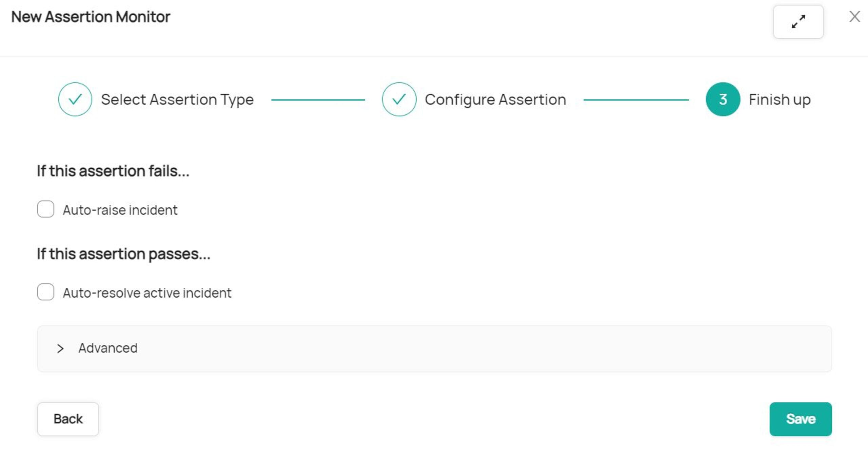The image size is (868, 449).
Task: Click the Auto-raise incident label text
Action: tap(120, 210)
